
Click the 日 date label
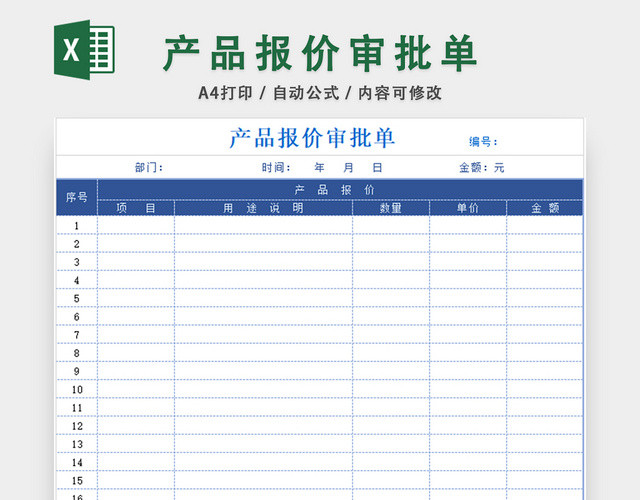tap(377, 167)
